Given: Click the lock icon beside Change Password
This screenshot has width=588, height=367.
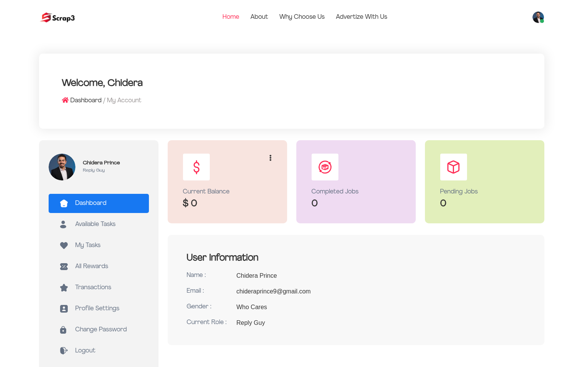Looking at the screenshot, I should click(x=64, y=329).
